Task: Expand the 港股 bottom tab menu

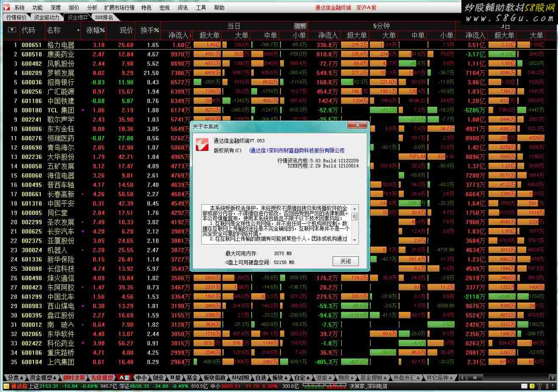Action: [324, 378]
